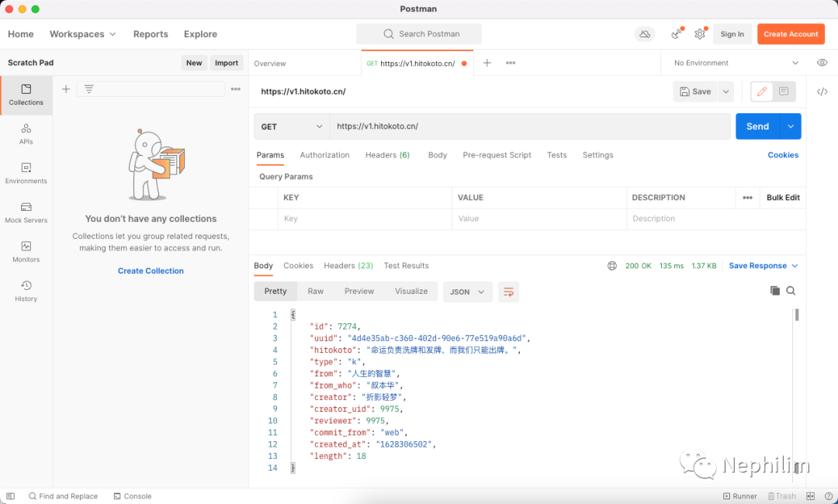Click the Create Collection link
This screenshot has height=504, width=838.
click(151, 271)
